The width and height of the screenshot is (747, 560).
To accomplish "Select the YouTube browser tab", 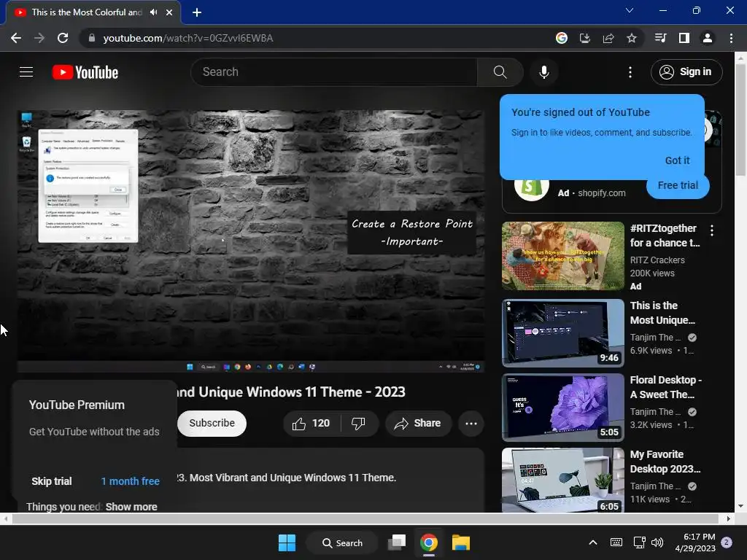I will 93,12.
